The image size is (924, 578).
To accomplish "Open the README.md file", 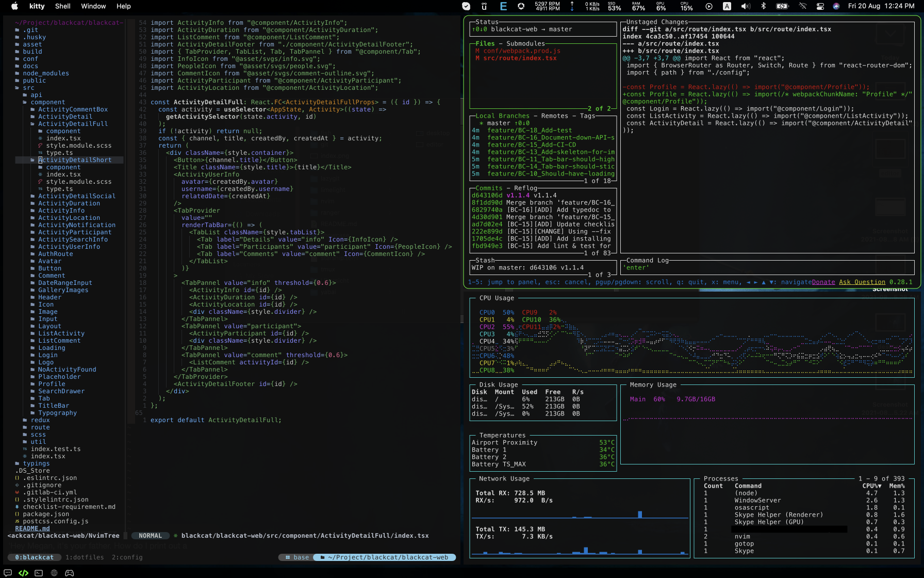I will coord(32,528).
